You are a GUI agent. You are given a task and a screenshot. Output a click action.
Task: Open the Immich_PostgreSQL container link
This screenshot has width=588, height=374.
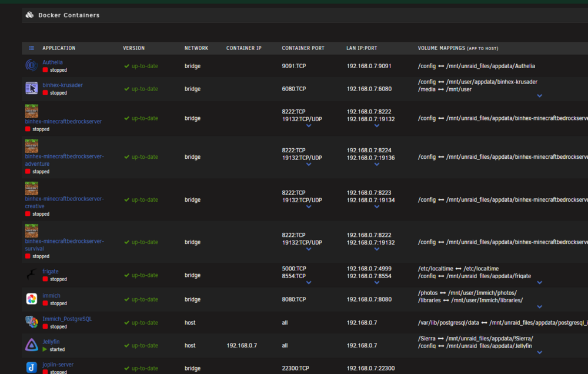(67, 319)
